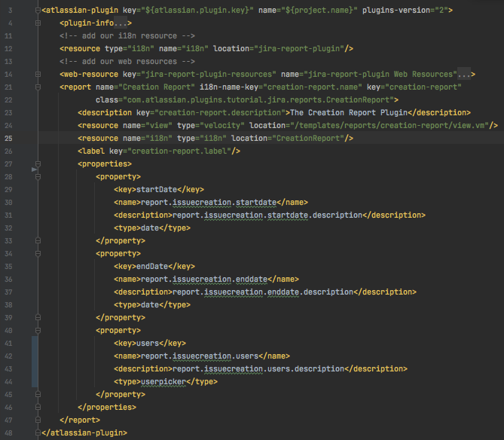Click the comment 'add our web resources'
Image resolution: width=504 pixels, height=440 pixels.
click(127, 61)
